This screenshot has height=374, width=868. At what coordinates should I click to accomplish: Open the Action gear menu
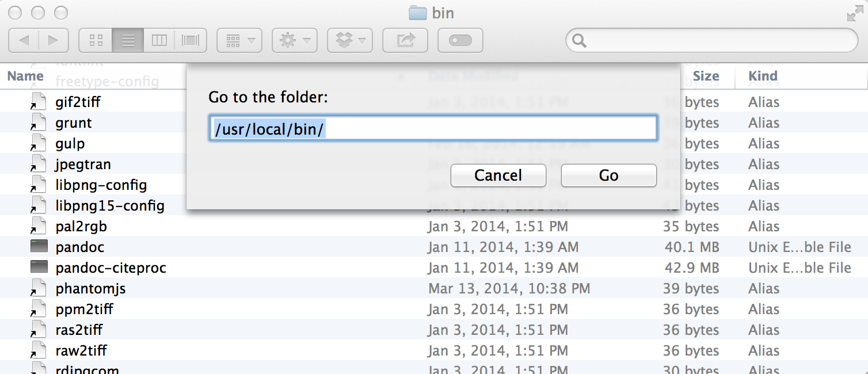pyautogui.click(x=295, y=40)
